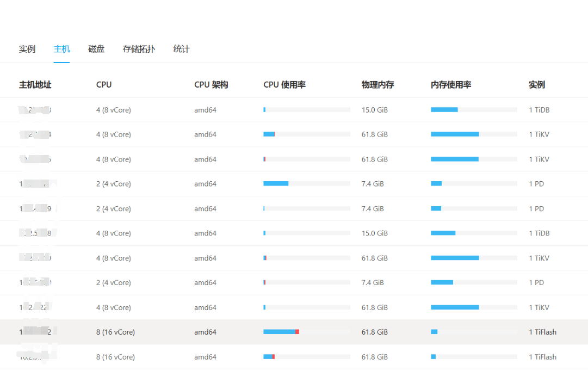Click the 内存使用率 column header

point(451,85)
